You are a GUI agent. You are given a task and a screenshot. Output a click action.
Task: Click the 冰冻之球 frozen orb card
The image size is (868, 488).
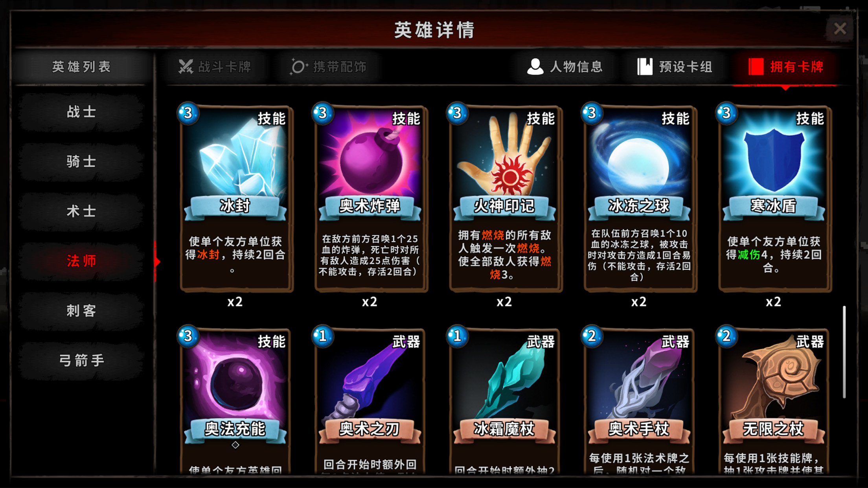coord(639,198)
